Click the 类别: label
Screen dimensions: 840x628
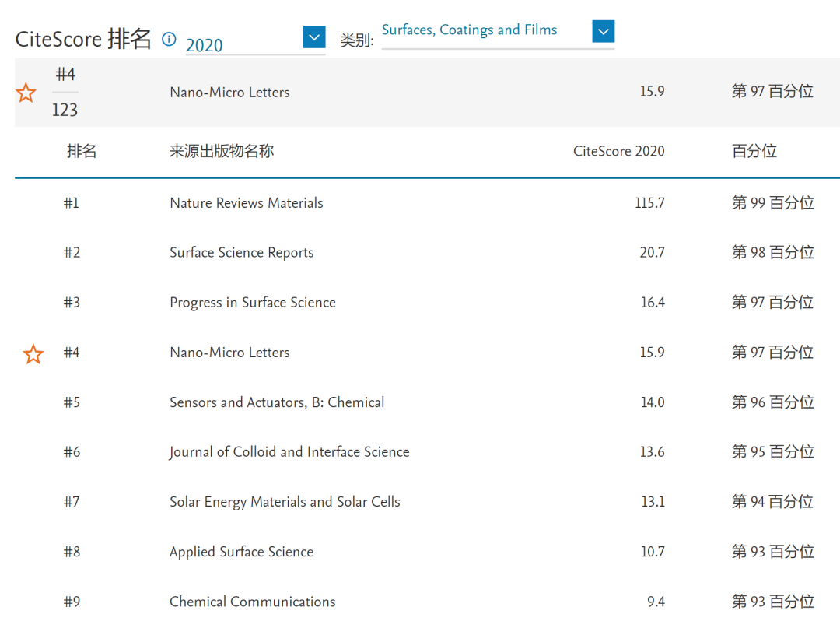pyautogui.click(x=357, y=40)
